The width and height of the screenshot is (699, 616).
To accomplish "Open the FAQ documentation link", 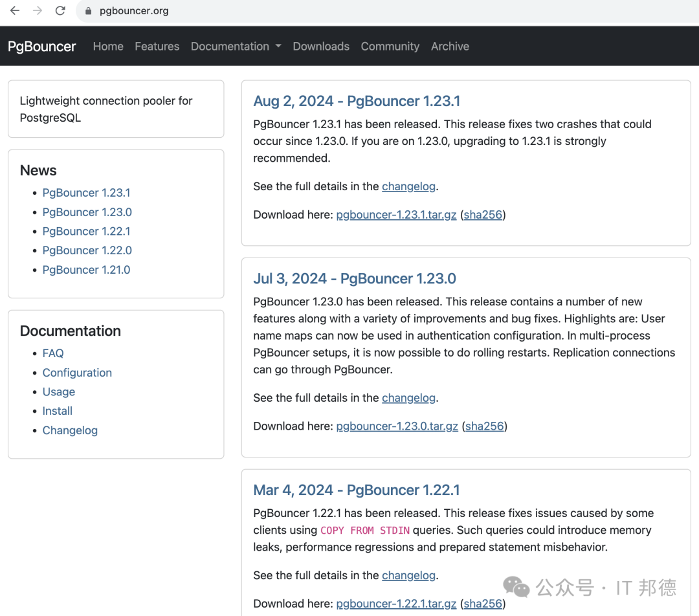I will (x=53, y=353).
